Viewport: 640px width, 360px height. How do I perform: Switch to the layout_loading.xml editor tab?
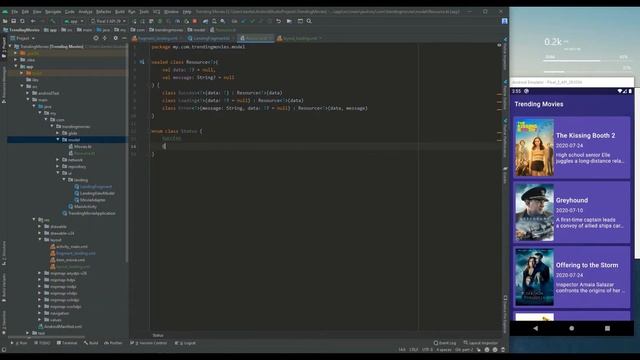coord(300,38)
